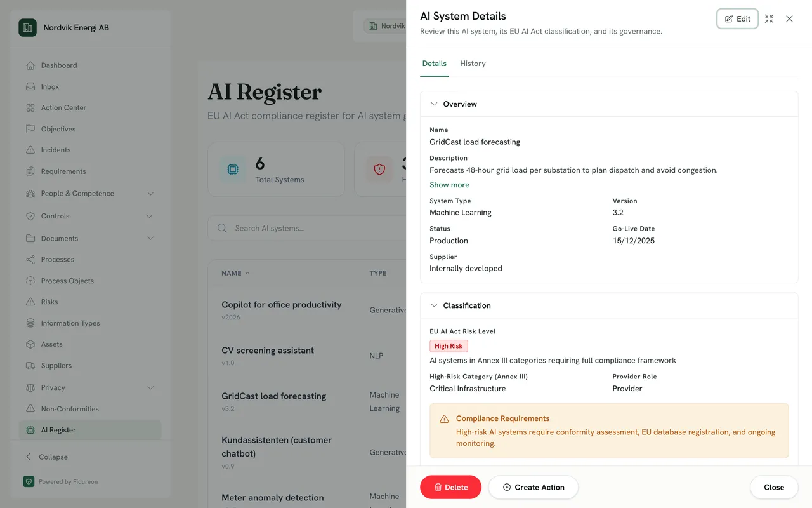Expand the Documents submenu chevron
Viewport: 812px width, 508px height.
(150, 238)
